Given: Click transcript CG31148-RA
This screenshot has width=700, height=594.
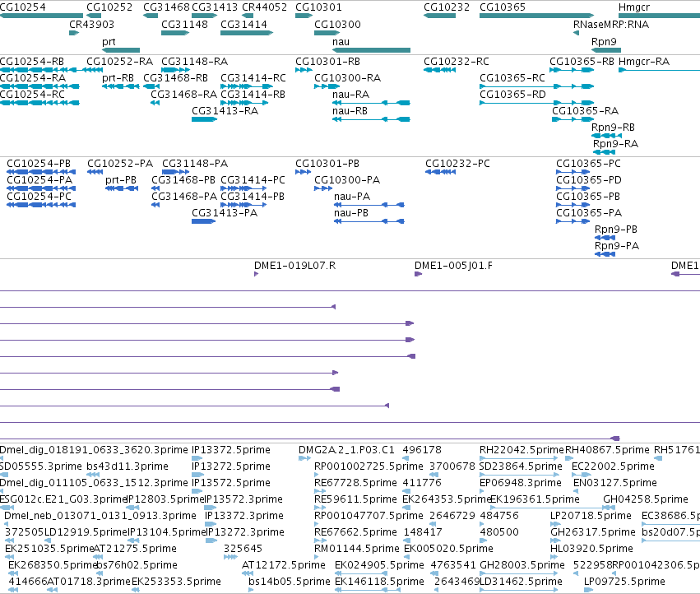Looking at the screenshot, I should tap(194, 61).
